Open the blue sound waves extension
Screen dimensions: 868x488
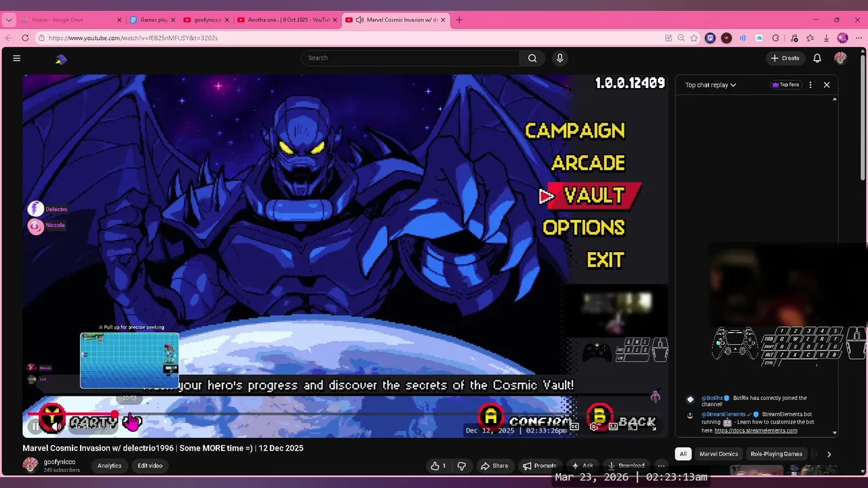pyautogui.click(x=743, y=38)
